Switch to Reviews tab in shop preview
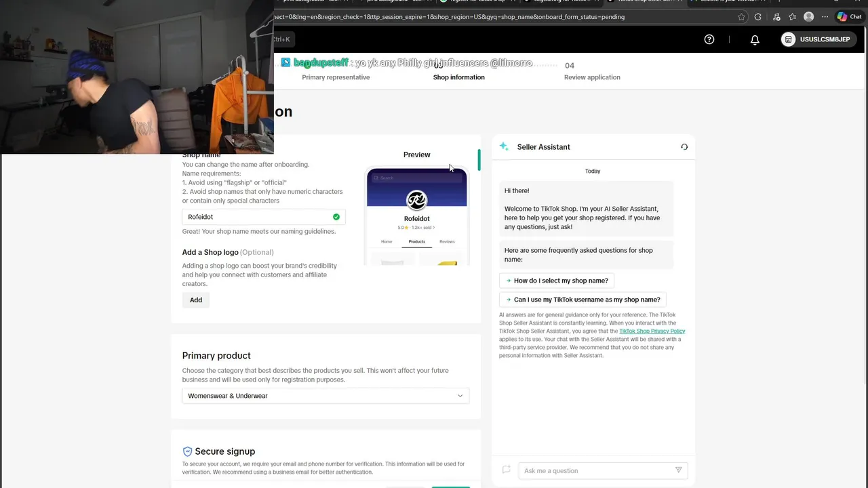Screen dimensions: 868x488 pos(447,241)
